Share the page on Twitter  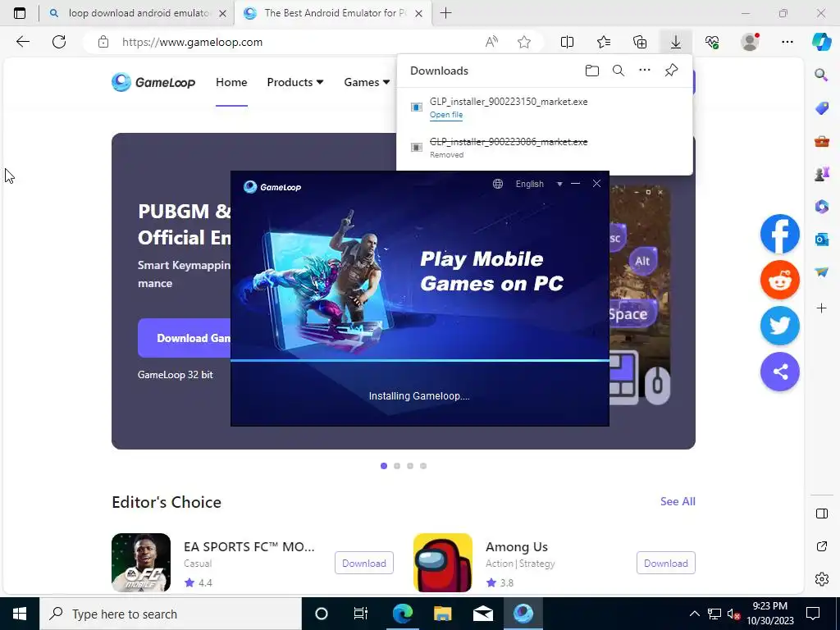[779, 326]
